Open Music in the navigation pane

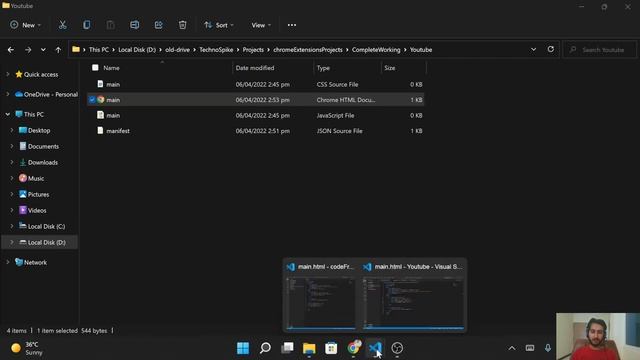pos(36,178)
